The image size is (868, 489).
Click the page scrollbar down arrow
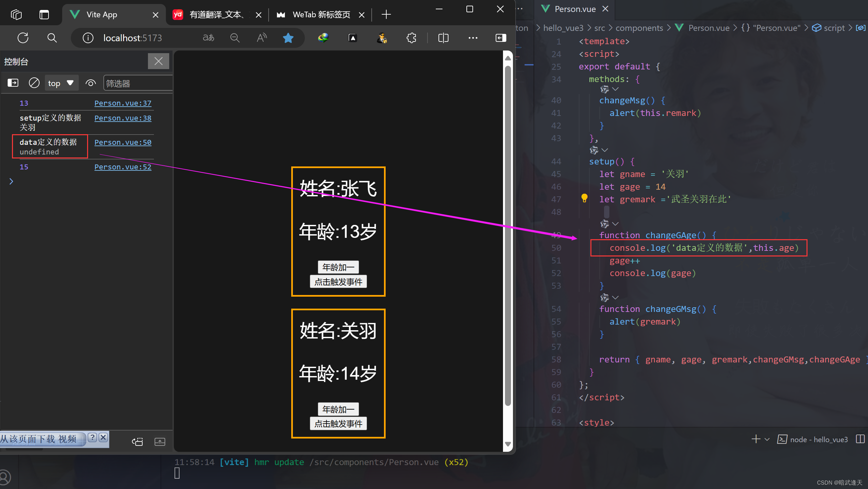click(508, 444)
